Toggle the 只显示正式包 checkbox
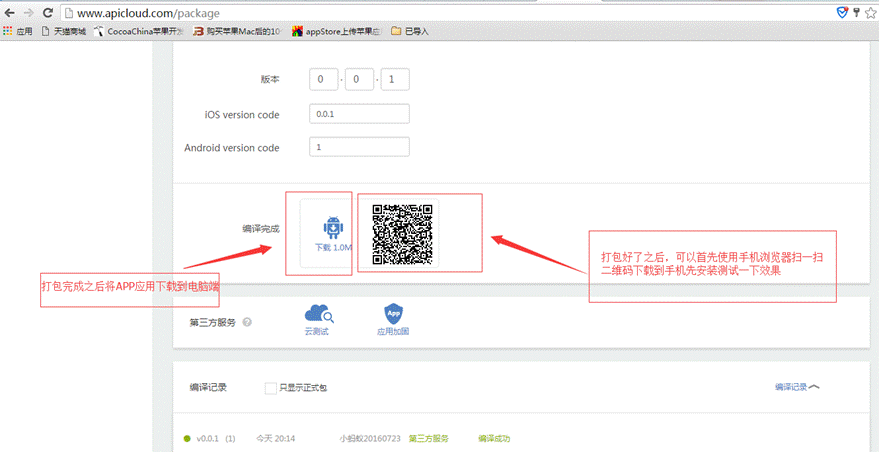Screen dimensions: 879x452 tap(271, 388)
